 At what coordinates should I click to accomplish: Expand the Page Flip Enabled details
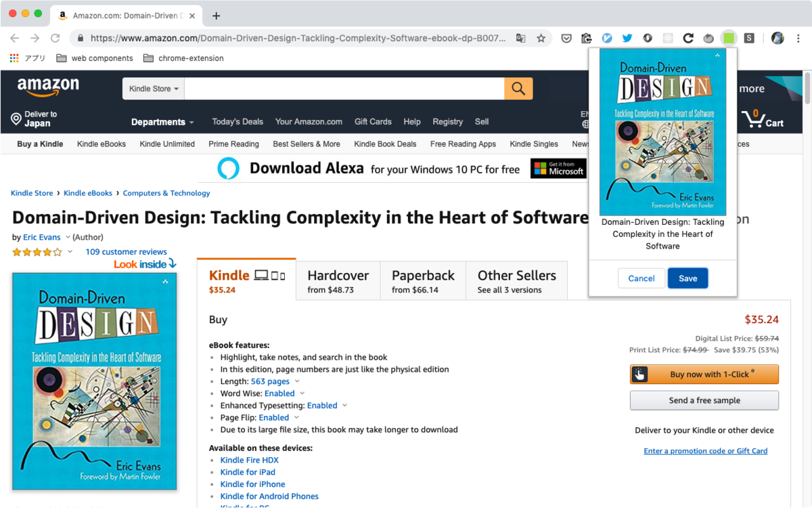point(296,418)
